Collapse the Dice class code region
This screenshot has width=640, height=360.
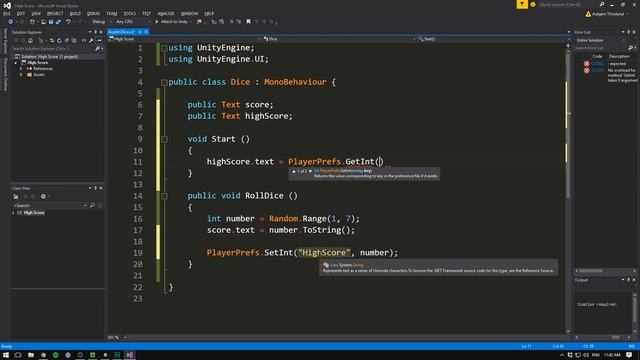coord(164,82)
